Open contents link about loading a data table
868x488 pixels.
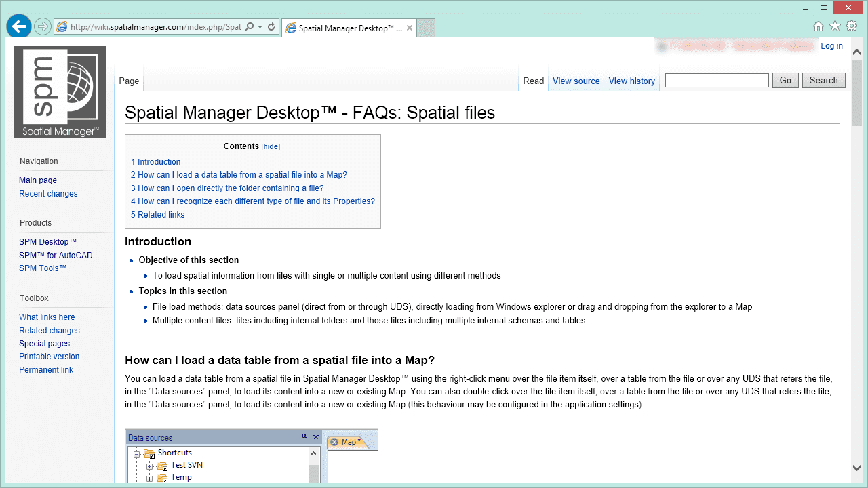click(x=239, y=175)
